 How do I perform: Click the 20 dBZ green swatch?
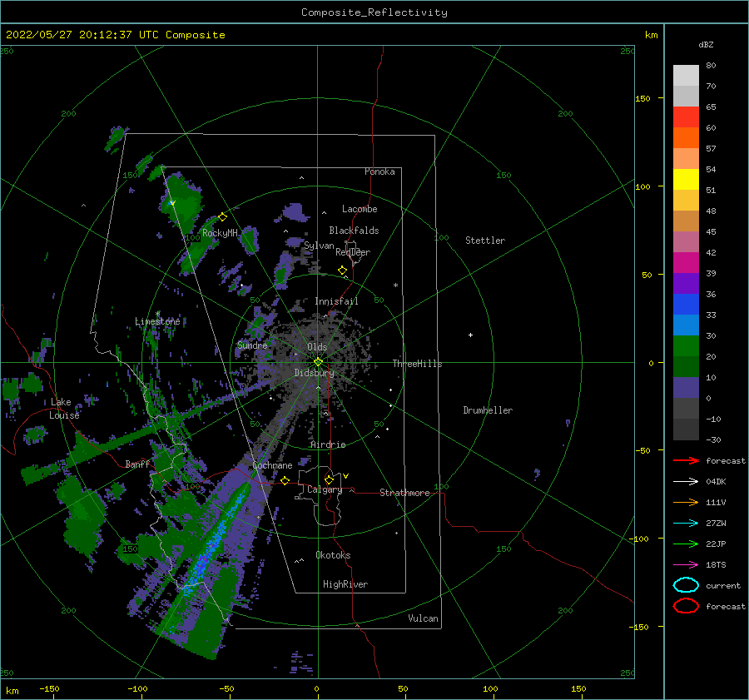(686, 346)
